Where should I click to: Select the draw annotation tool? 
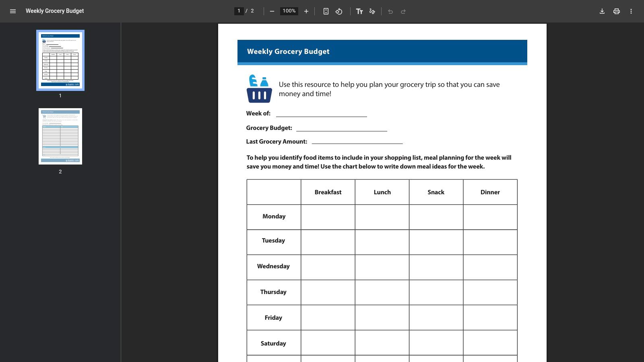click(372, 11)
